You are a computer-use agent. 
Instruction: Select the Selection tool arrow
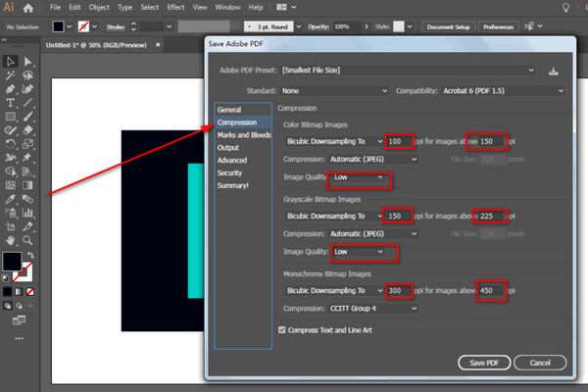(10, 61)
